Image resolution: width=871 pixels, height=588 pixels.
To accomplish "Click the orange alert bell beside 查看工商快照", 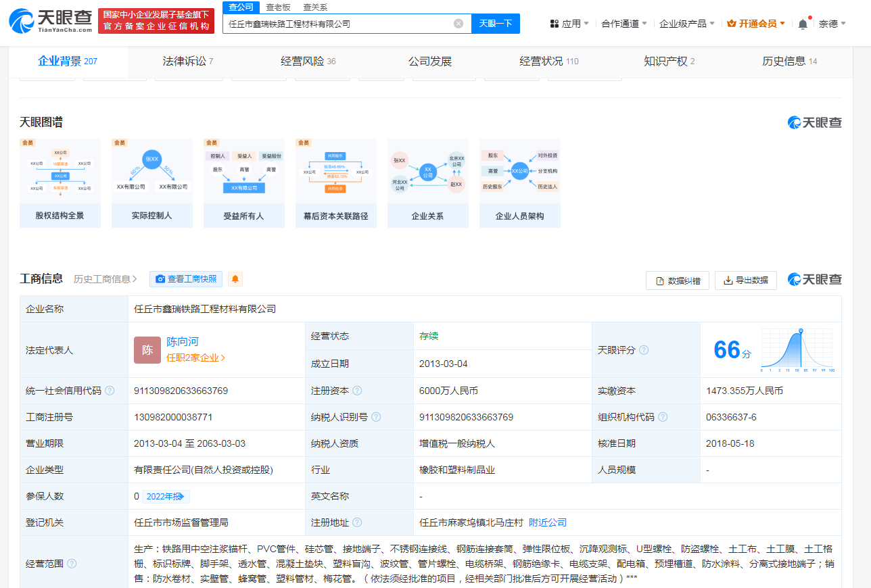I will (235, 279).
